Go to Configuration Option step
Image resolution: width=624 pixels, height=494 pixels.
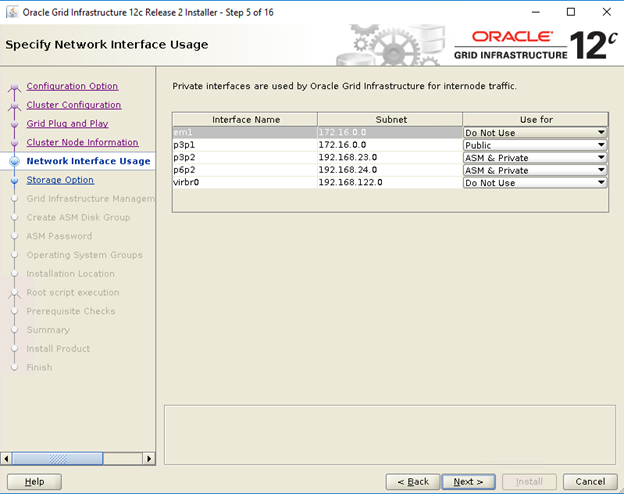72,86
